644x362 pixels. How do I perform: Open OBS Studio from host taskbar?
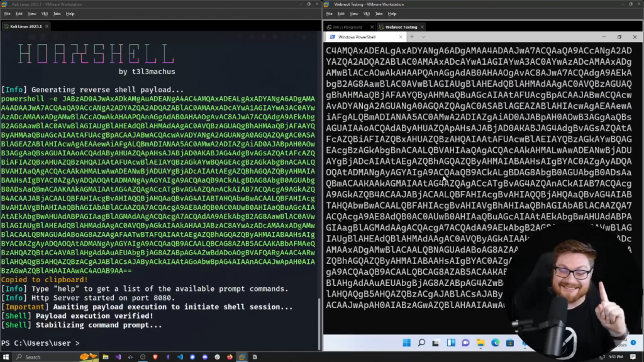coord(143,357)
